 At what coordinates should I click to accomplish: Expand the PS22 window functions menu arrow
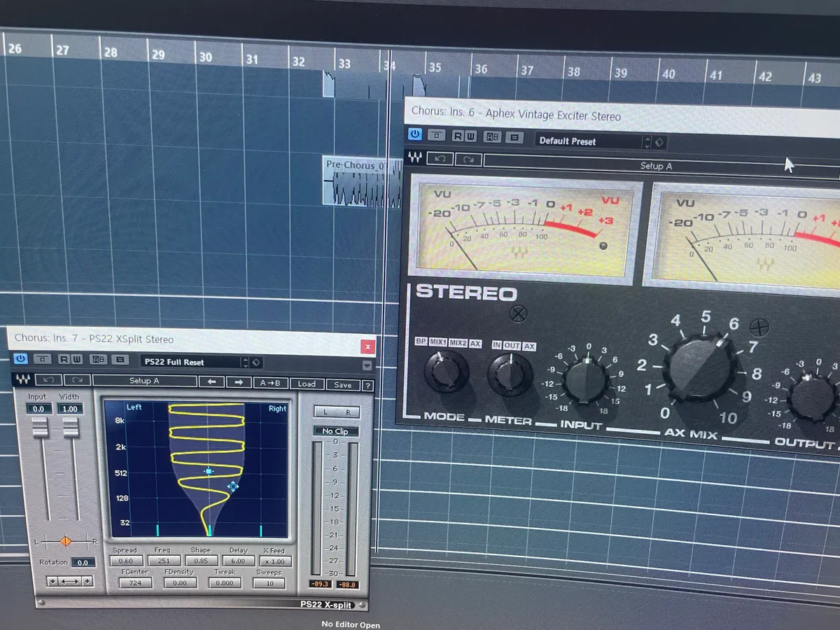coord(367,365)
